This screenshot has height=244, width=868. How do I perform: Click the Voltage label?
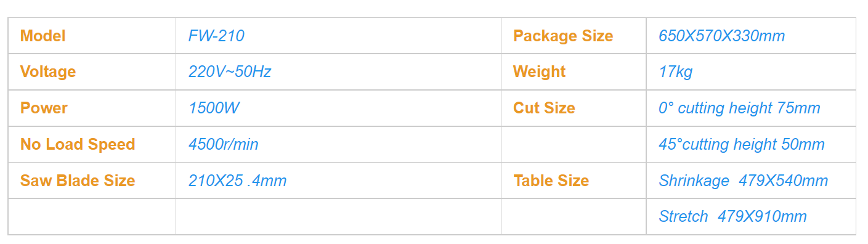click(48, 71)
